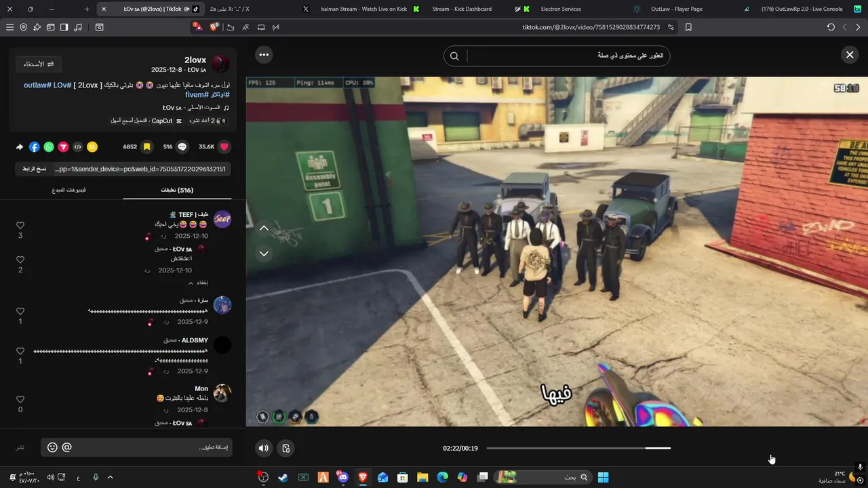Screen dimensions: 868x488
Task: Close the TikTok video viewer
Action: tap(850, 55)
